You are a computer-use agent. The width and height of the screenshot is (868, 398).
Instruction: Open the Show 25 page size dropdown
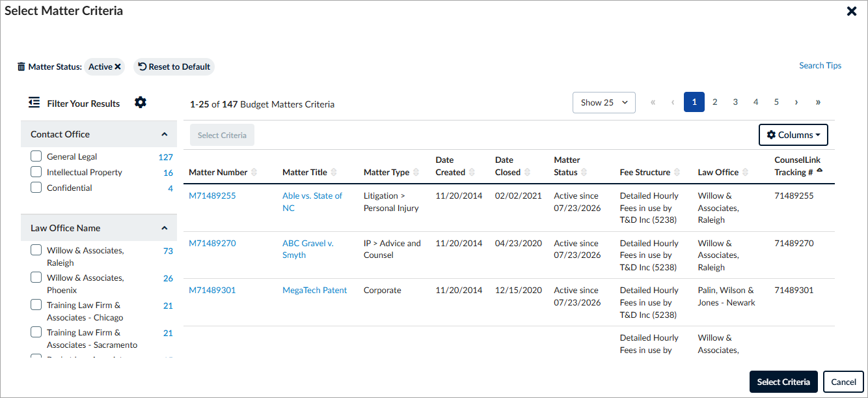click(604, 102)
